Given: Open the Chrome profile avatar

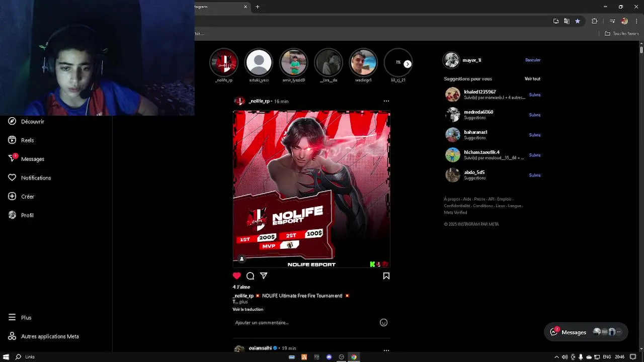Looking at the screenshot, I should point(624,21).
